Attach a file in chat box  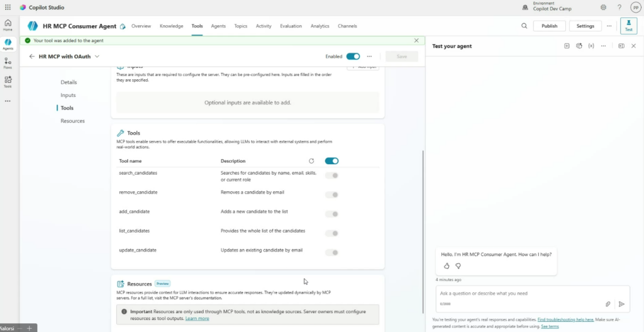[608, 304]
